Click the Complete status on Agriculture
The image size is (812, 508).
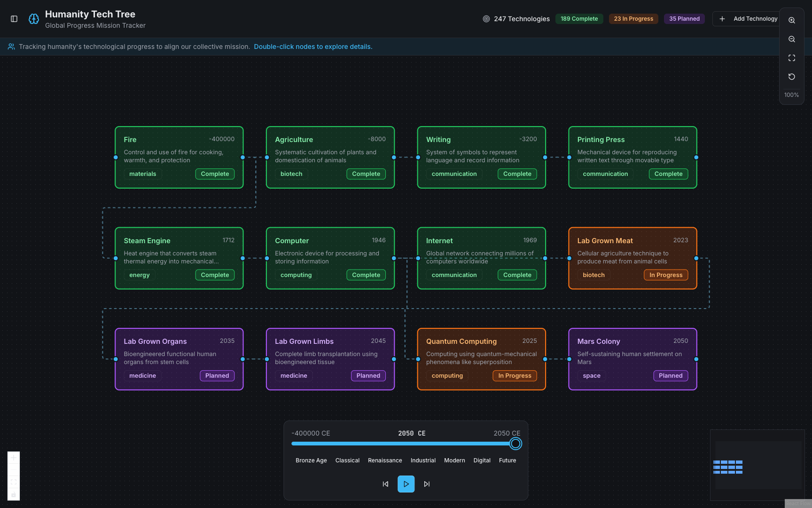point(366,174)
